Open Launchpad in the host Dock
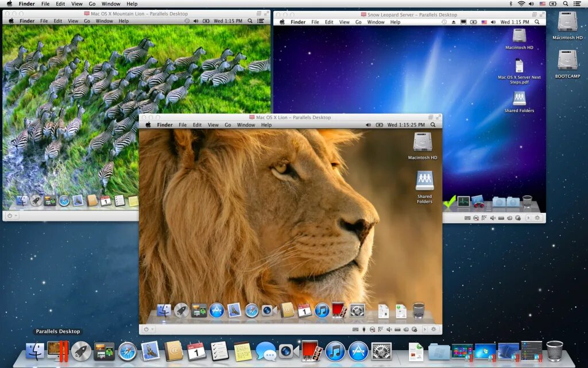 tap(81, 351)
